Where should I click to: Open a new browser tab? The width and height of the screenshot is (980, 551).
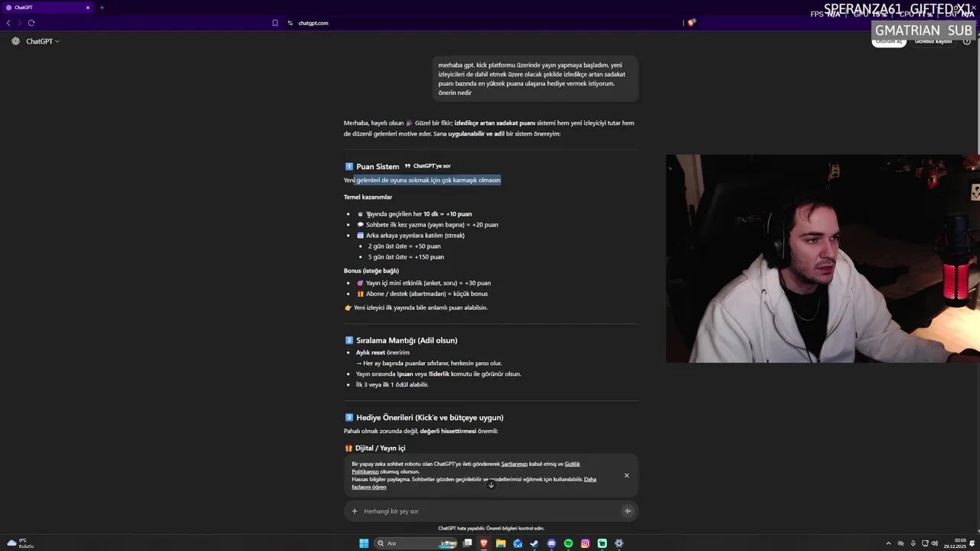tap(102, 8)
